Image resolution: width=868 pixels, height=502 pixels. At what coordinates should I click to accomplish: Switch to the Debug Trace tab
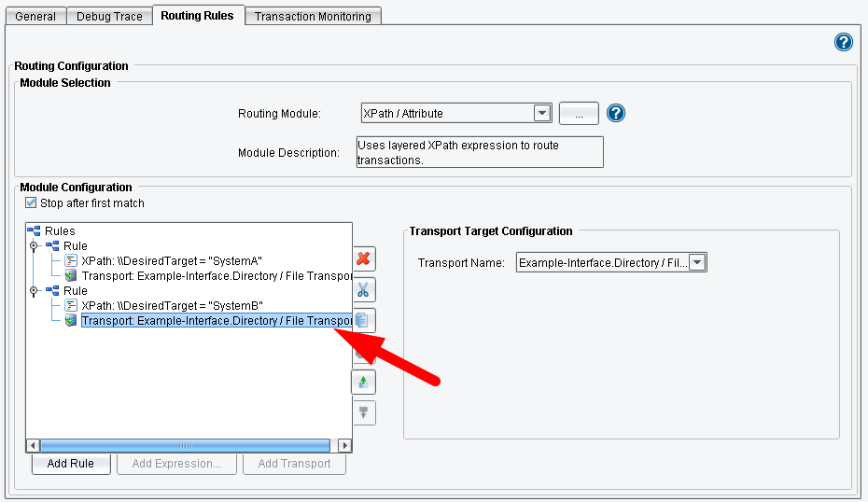[x=110, y=16]
